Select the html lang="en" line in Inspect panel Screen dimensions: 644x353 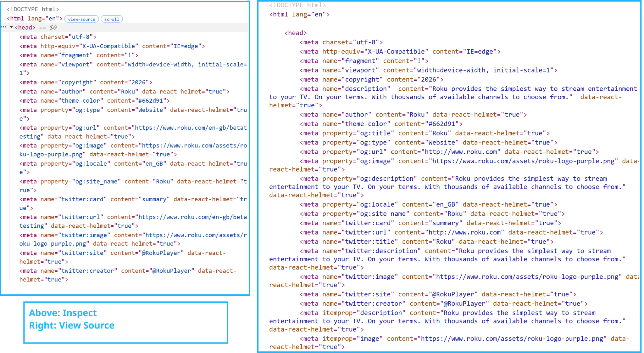click(x=35, y=19)
